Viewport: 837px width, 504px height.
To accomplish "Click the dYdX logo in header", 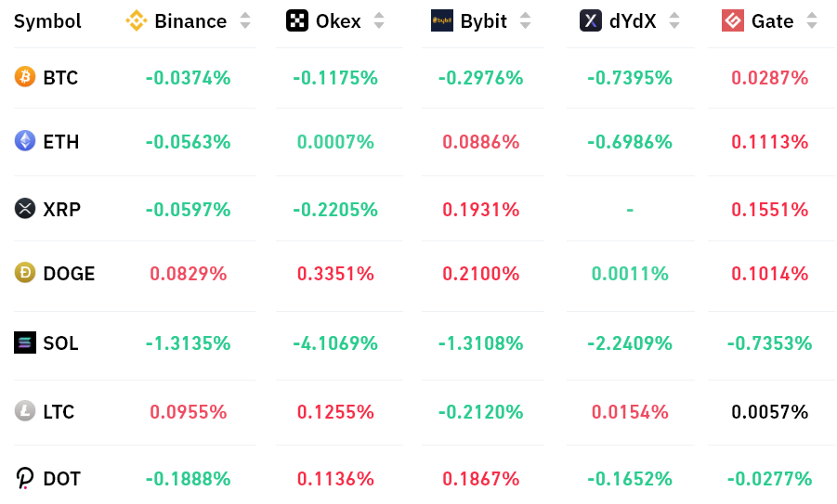I will point(591,20).
